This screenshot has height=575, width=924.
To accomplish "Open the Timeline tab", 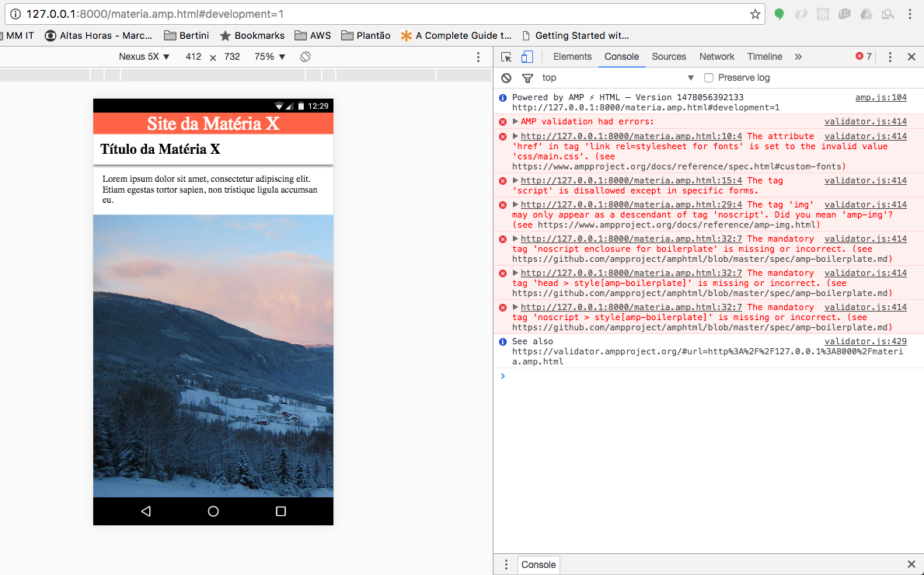I will 765,57.
